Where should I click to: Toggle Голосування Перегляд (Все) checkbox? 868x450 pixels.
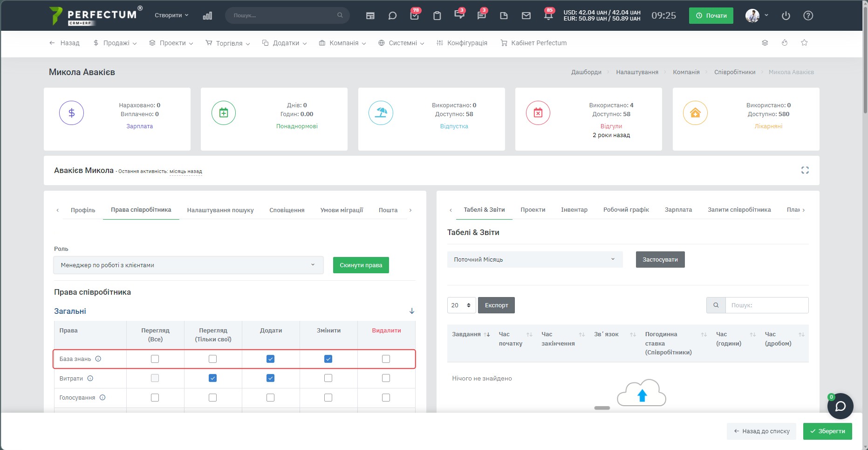click(x=155, y=397)
